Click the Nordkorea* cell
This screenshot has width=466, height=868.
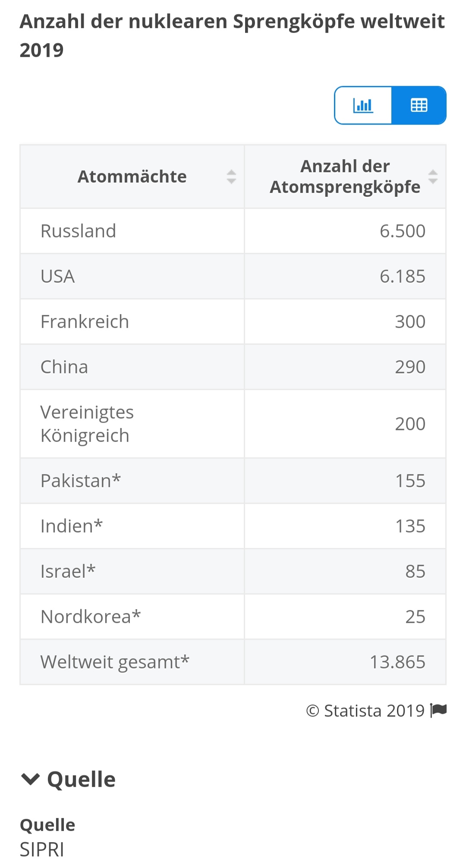pyautogui.click(x=91, y=616)
